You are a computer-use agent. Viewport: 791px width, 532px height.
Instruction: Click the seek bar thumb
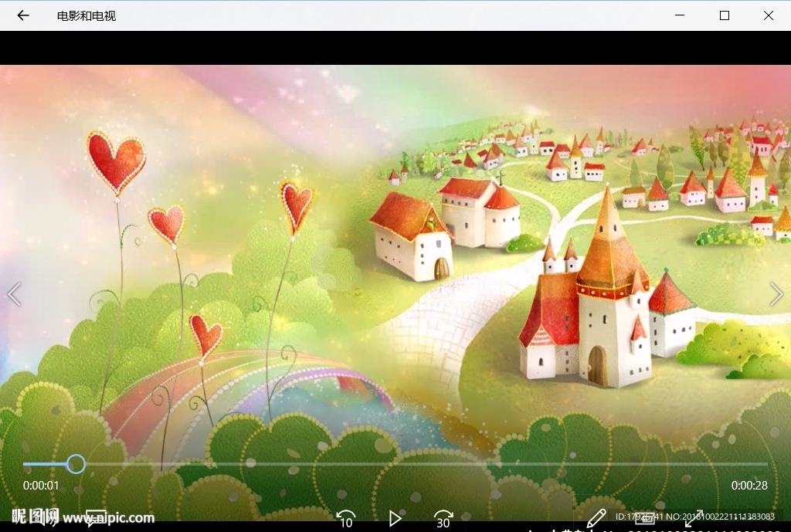click(76, 464)
